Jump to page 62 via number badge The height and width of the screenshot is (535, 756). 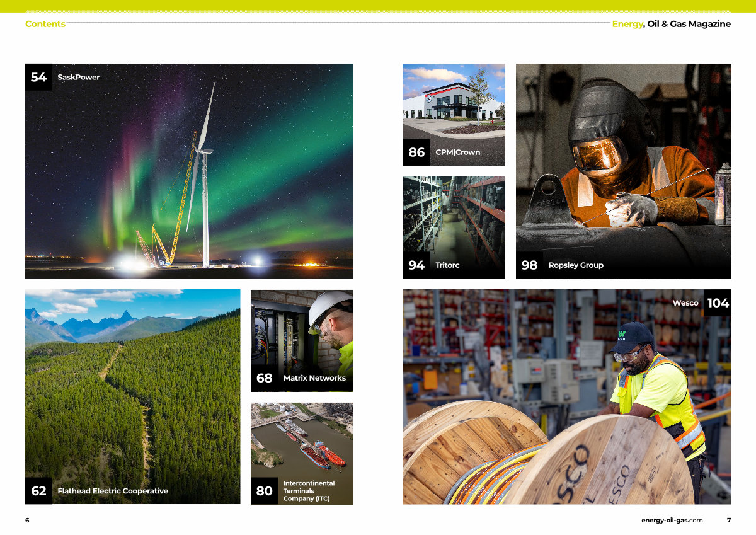point(38,491)
